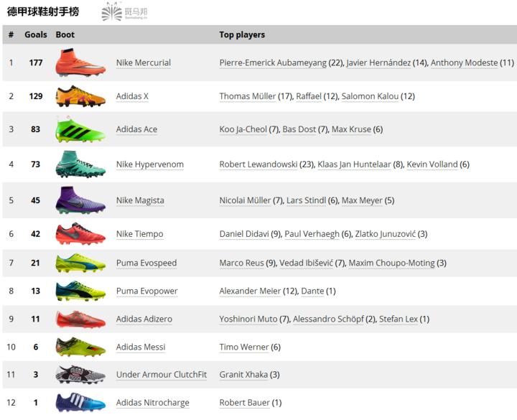Click the Nike Hypervenom boot image
Screen dimensions: 517x420
pyautogui.click(x=80, y=164)
